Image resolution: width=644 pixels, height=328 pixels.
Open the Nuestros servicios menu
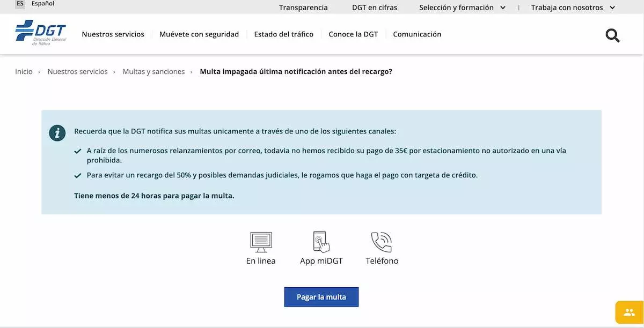point(113,34)
